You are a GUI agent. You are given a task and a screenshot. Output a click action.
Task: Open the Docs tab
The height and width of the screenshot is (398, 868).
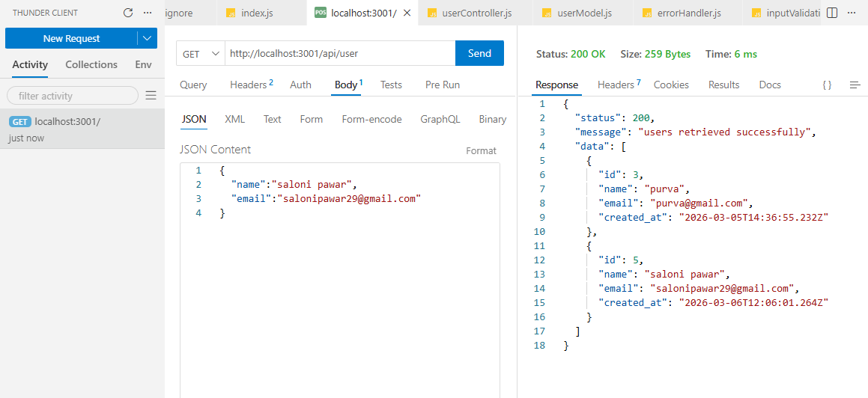coord(769,85)
